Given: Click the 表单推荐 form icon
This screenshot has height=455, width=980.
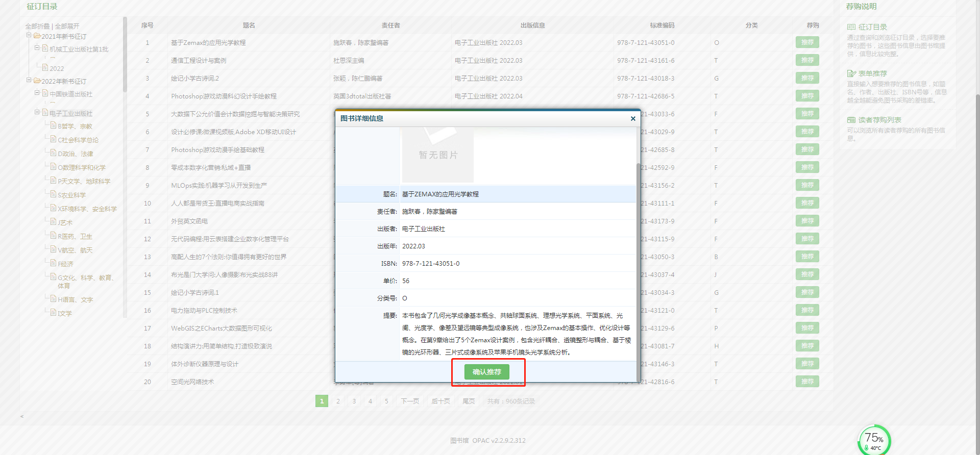Looking at the screenshot, I should [851, 73].
